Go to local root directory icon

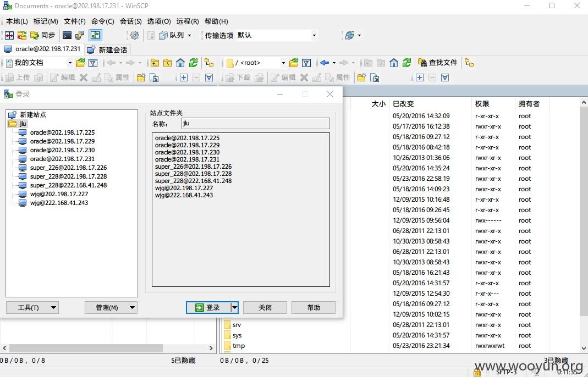(x=167, y=63)
